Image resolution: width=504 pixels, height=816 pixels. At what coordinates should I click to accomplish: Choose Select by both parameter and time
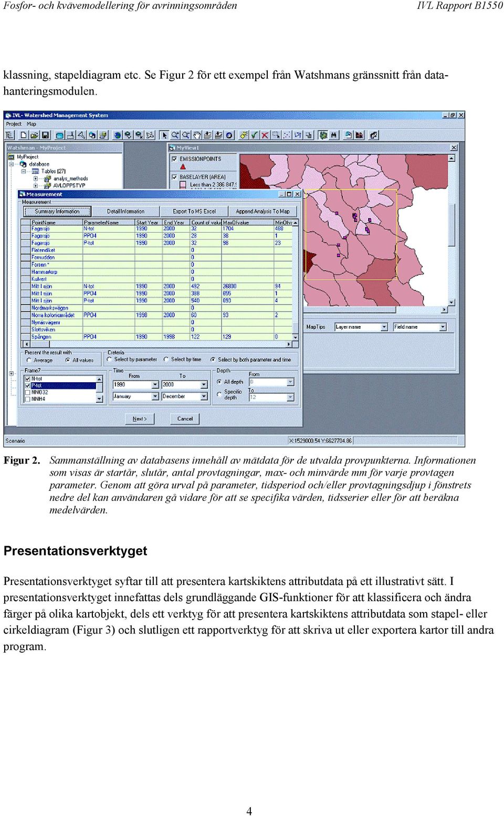[213, 359]
